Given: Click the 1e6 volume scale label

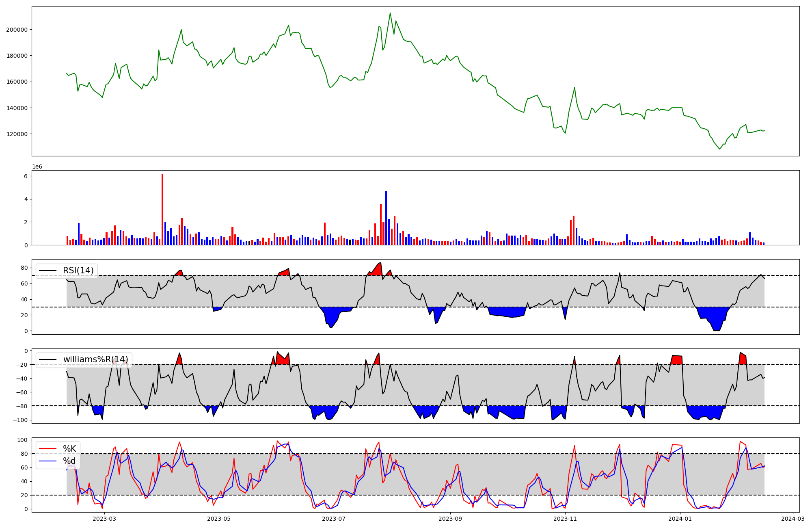Looking at the screenshot, I should [x=37, y=167].
